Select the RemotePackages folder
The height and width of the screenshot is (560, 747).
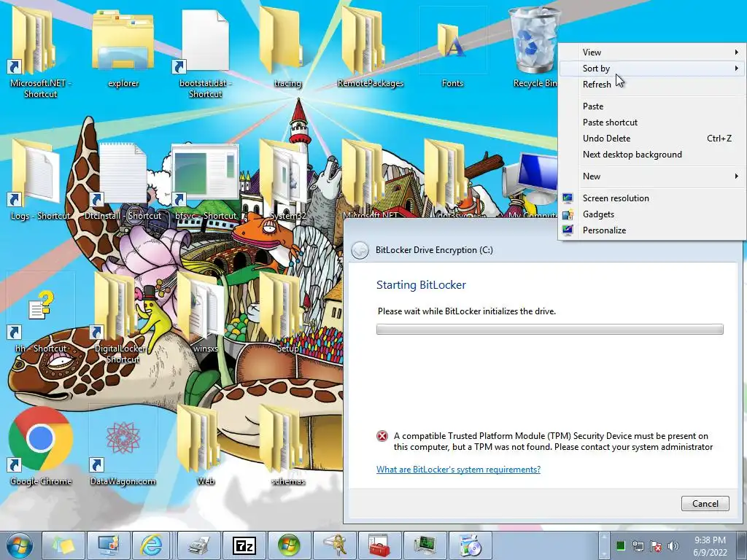(x=370, y=47)
